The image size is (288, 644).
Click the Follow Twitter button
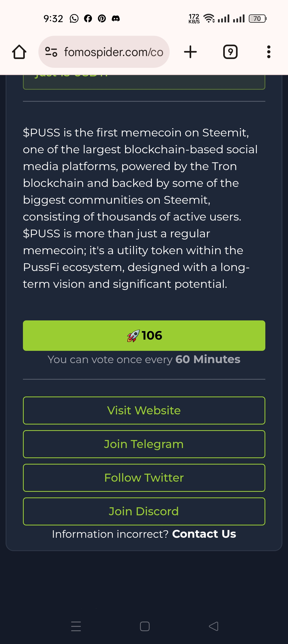point(144,478)
